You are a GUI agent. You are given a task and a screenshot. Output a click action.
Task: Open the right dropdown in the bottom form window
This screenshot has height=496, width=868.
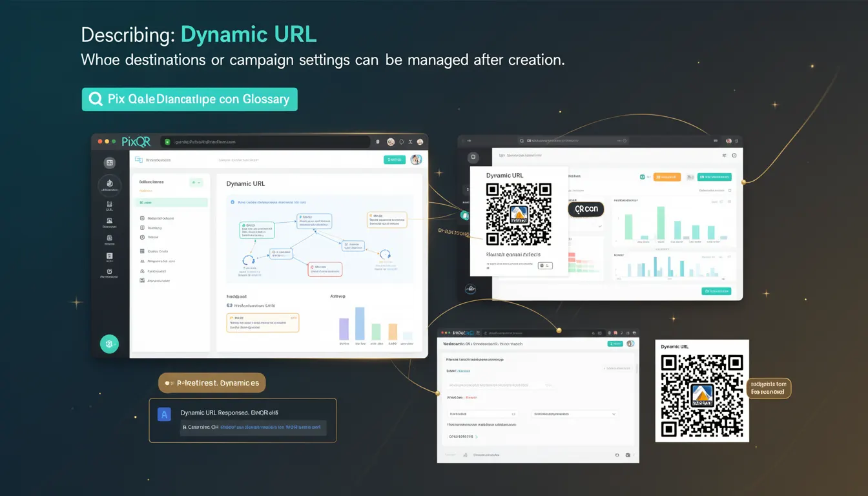tap(575, 413)
